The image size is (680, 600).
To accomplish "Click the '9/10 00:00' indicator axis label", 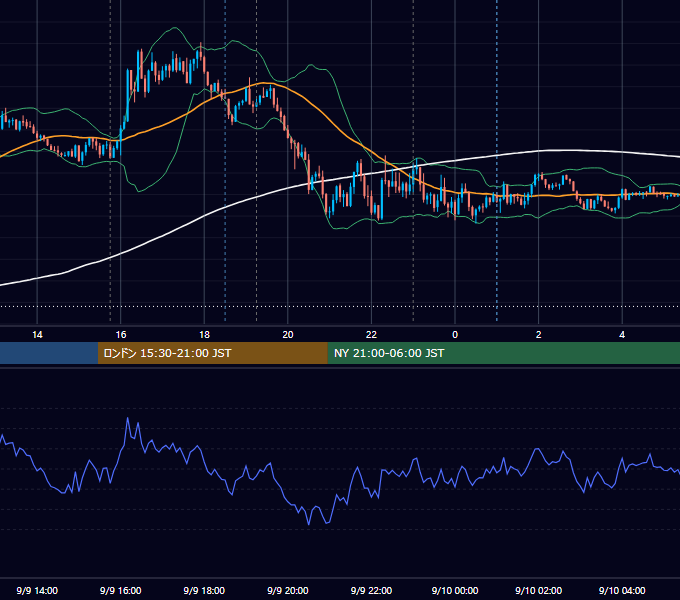I will pos(455,590).
